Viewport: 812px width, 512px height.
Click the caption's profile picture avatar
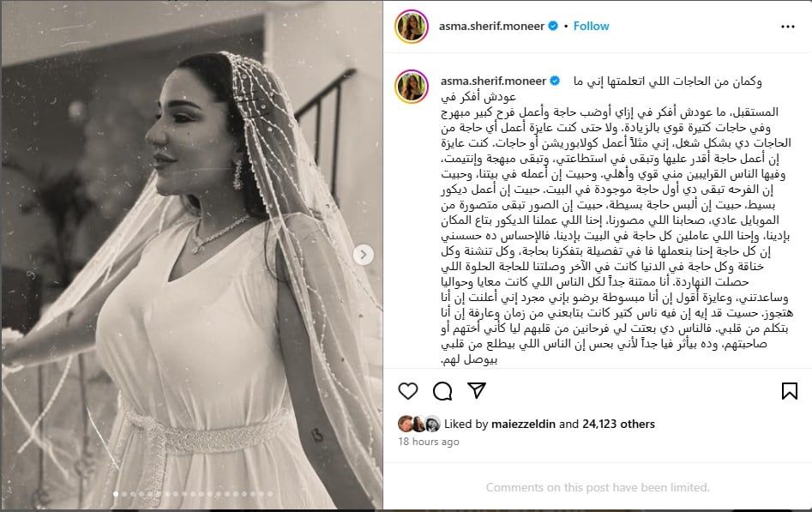pos(412,87)
